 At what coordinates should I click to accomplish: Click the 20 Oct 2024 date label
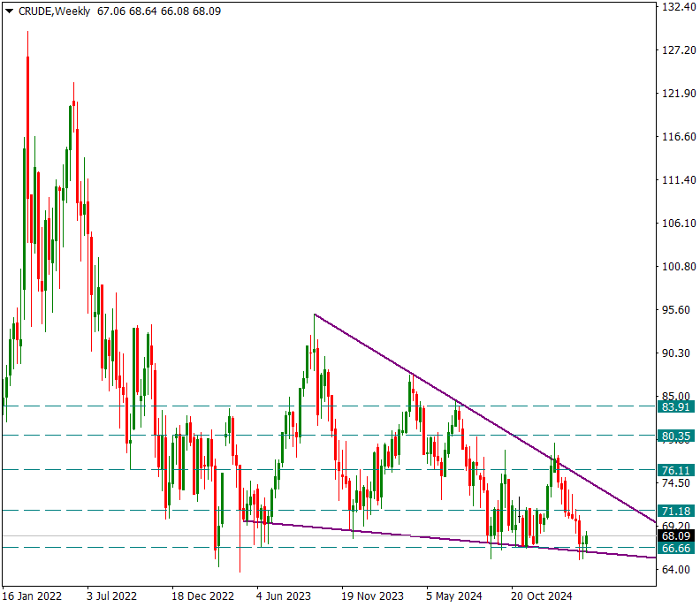[x=542, y=596]
